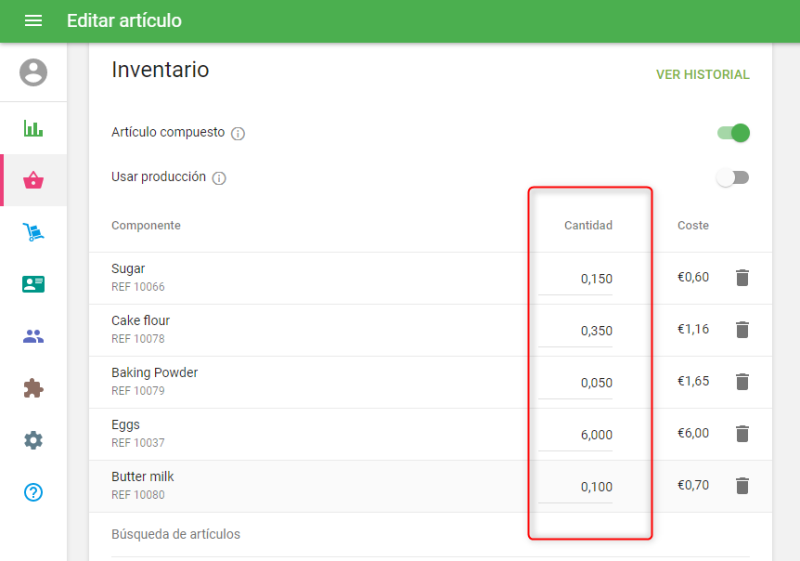Screen dimensions: 800x561
Task: Delete the Sugar component row
Action: click(742, 278)
